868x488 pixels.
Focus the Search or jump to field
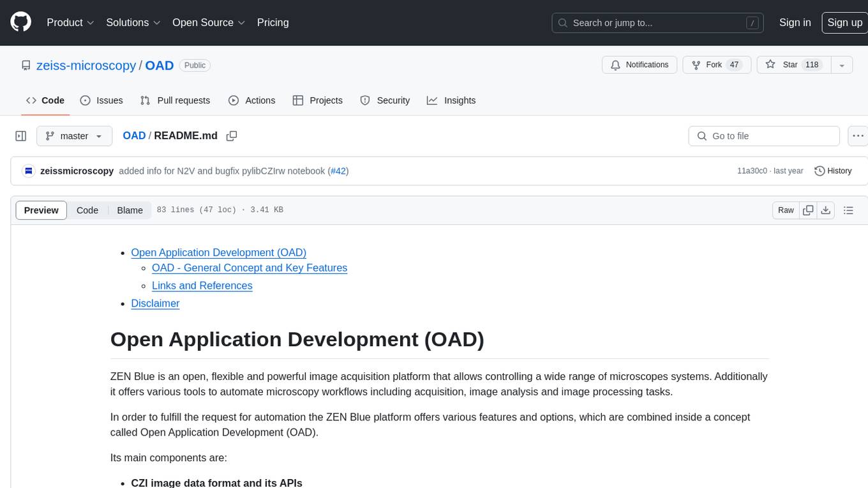tap(657, 23)
